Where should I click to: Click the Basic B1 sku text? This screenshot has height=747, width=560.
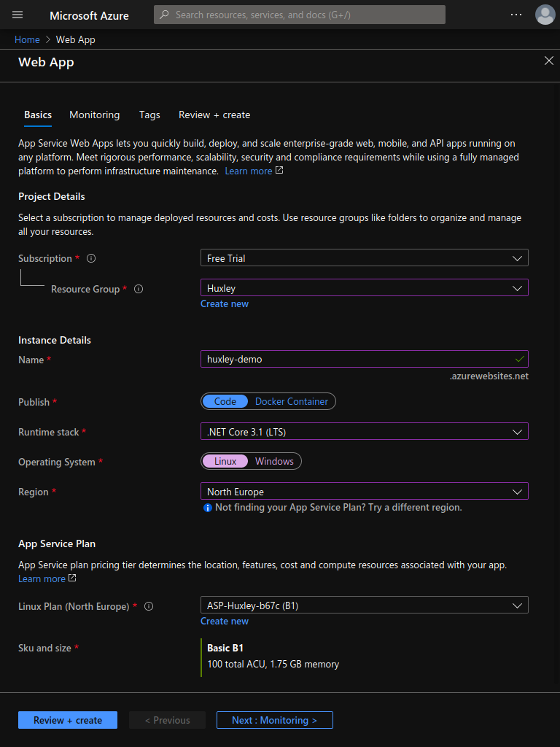(x=225, y=648)
